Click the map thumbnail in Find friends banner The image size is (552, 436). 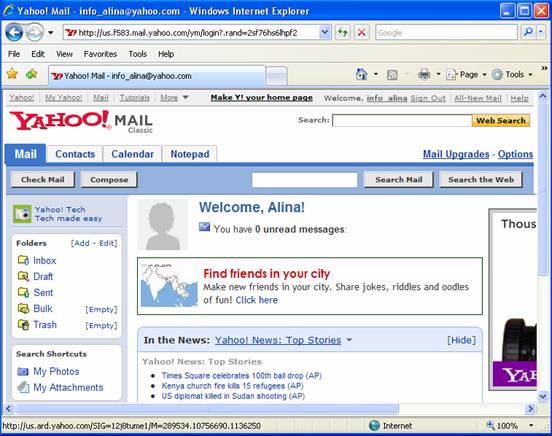tap(169, 286)
